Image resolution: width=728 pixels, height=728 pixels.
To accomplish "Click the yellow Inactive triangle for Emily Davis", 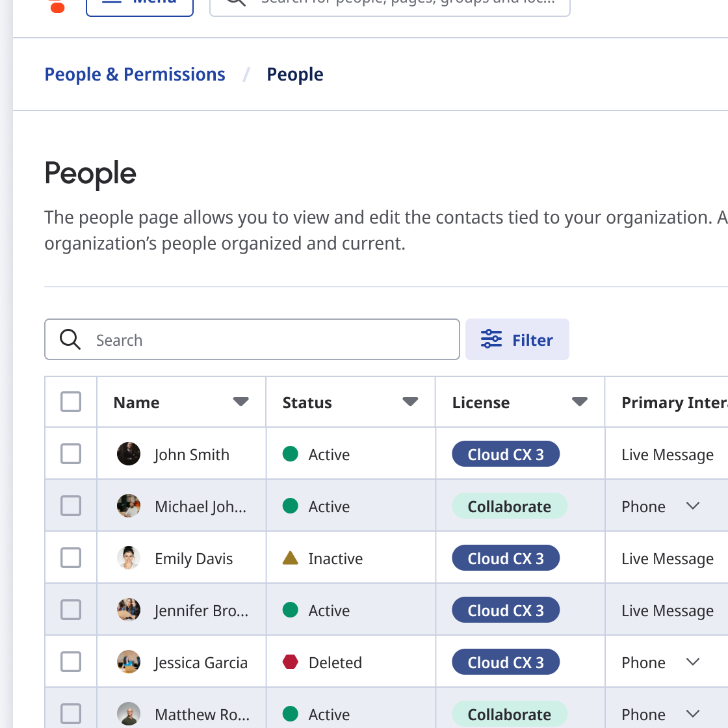I will 290,558.
